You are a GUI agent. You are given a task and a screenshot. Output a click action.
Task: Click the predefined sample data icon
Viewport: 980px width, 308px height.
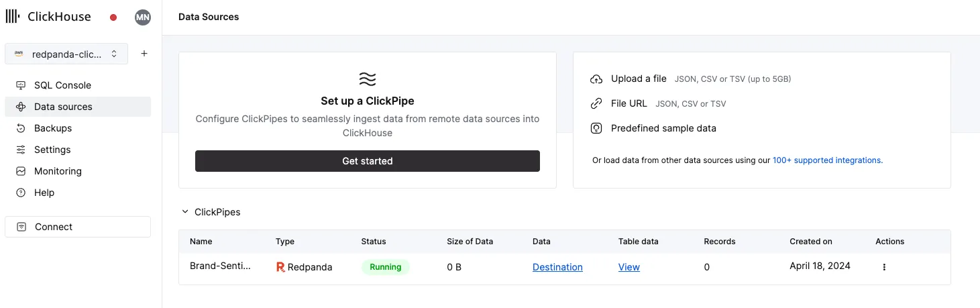click(x=596, y=128)
